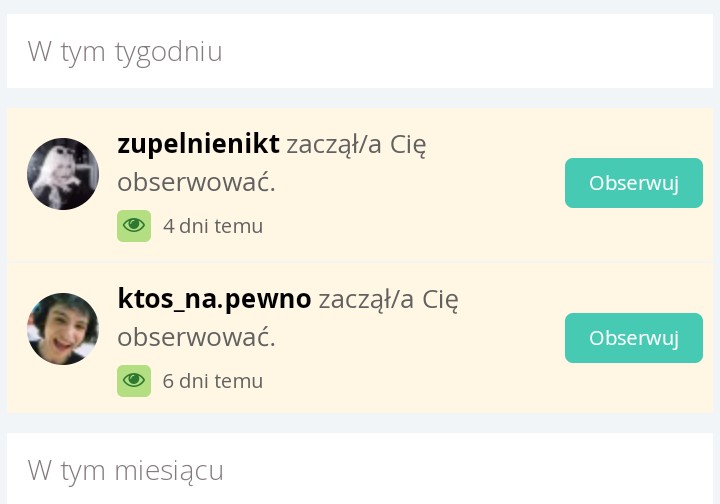Viewport: 720px width, 504px height.
Task: Select the "W tym tygodniu" section header
Action: point(125,52)
